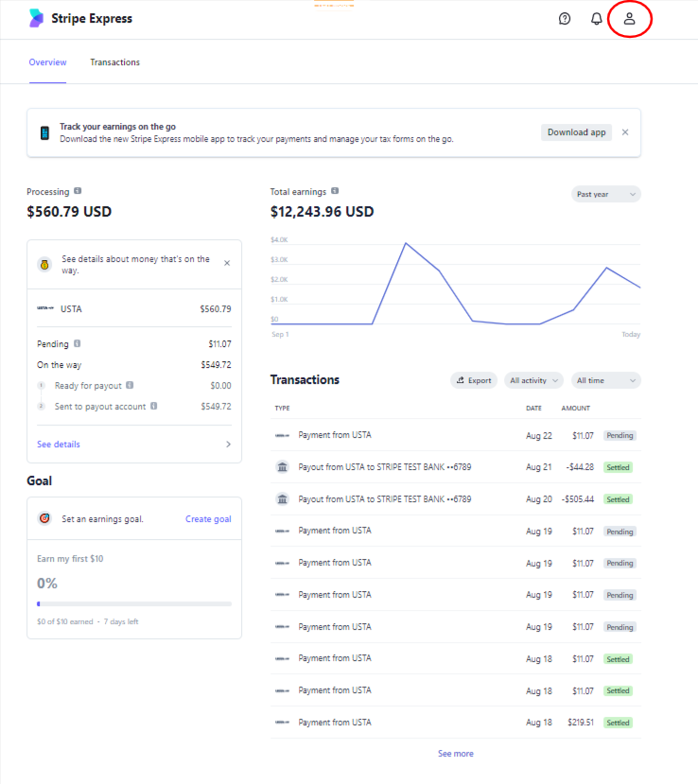Click bank icon on Aug 21 payout

[283, 467]
